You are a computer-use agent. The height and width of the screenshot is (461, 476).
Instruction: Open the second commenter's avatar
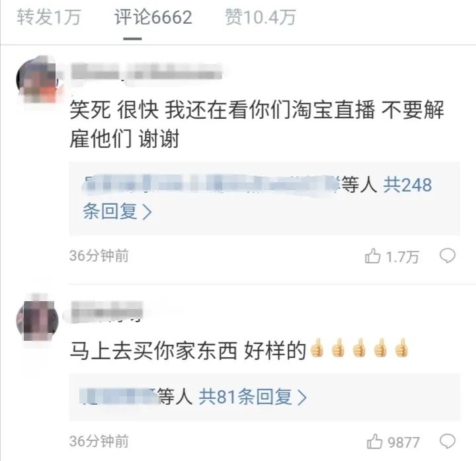37,318
